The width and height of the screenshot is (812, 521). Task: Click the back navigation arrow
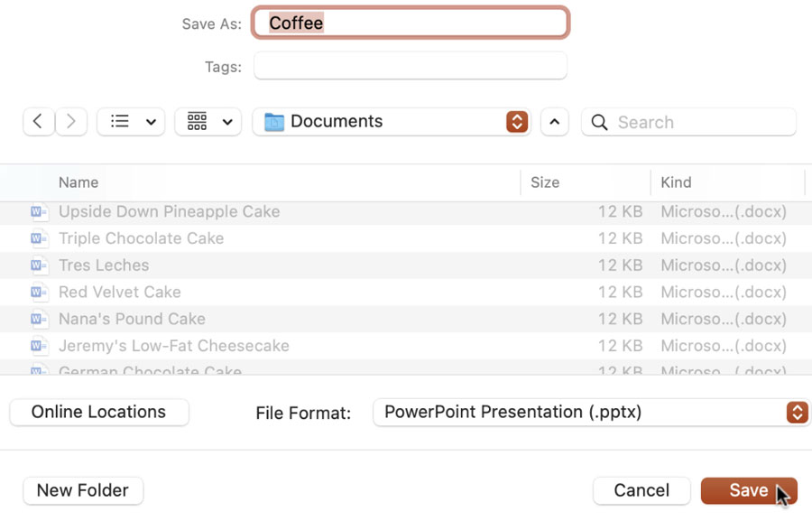tap(38, 122)
